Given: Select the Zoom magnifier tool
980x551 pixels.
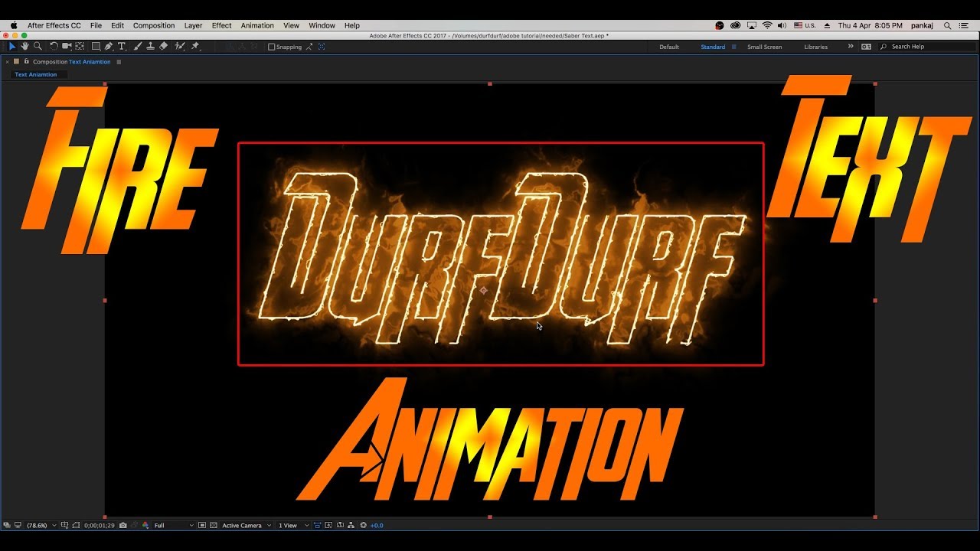Looking at the screenshot, I should (38, 46).
